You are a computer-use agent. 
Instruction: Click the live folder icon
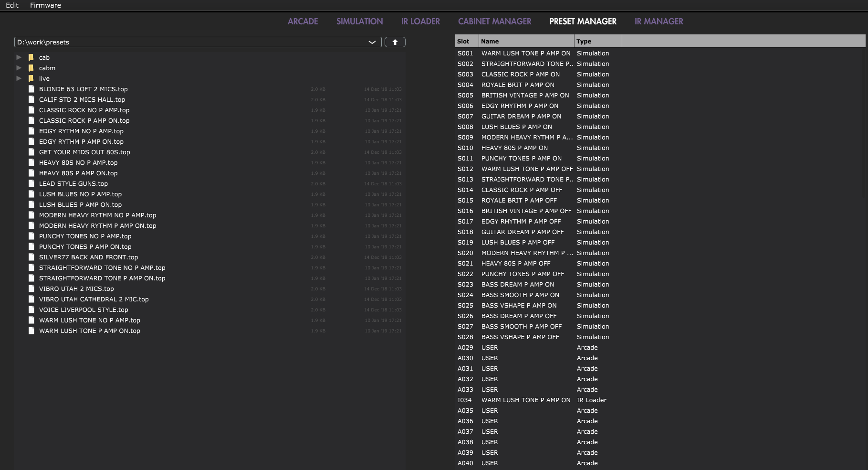coord(31,78)
